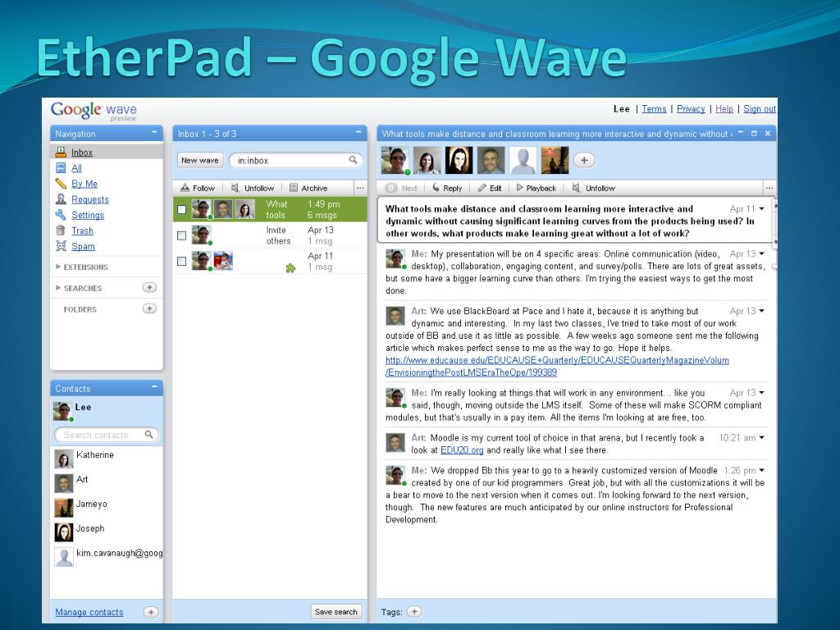Image resolution: width=840 pixels, height=630 pixels.
Task: Click Follow in the inbox toolbar
Action: point(198,188)
